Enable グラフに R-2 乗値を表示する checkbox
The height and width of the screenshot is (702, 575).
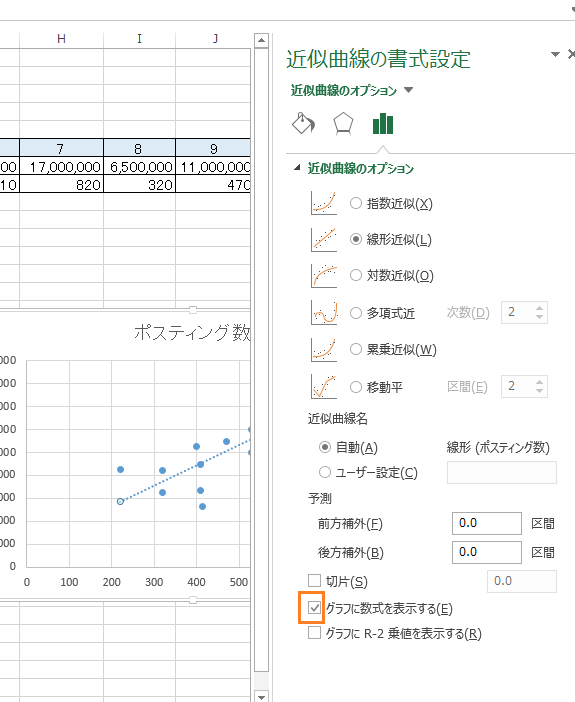(314, 633)
